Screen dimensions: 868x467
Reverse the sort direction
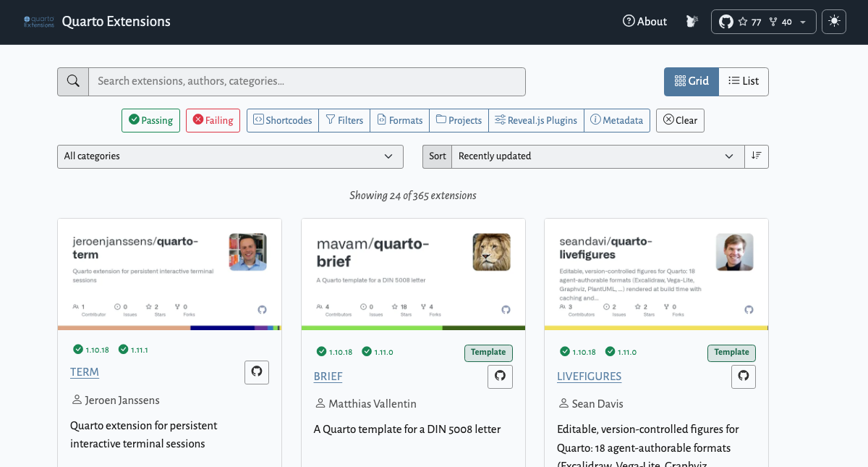[757, 156]
